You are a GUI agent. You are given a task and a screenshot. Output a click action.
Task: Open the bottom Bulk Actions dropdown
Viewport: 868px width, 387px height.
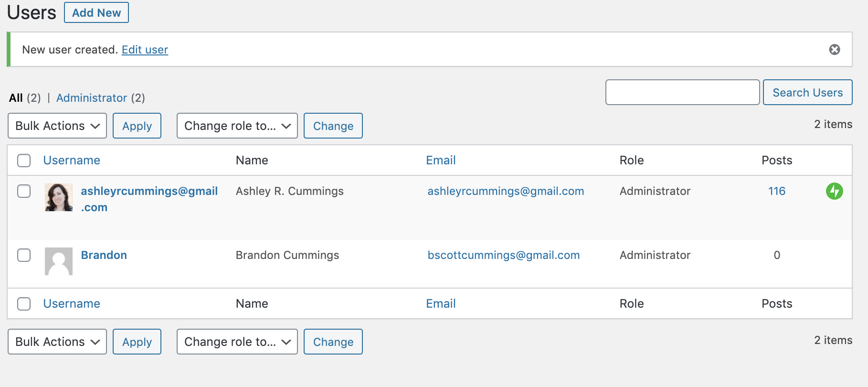pos(57,342)
